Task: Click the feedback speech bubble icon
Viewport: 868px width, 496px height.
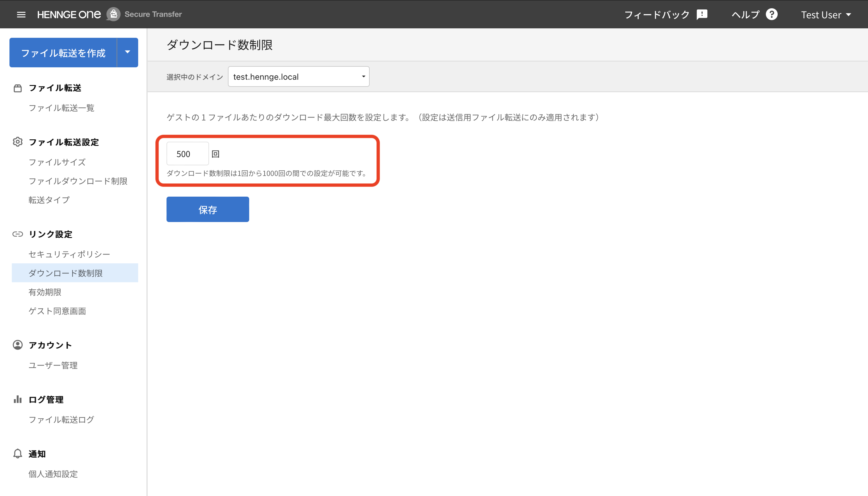Action: (702, 14)
